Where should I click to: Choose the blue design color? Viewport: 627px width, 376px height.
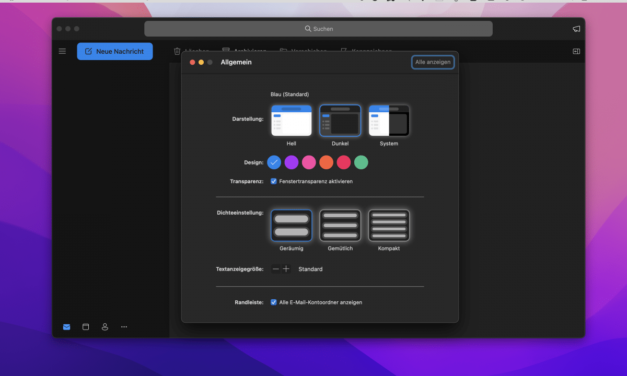tap(274, 162)
